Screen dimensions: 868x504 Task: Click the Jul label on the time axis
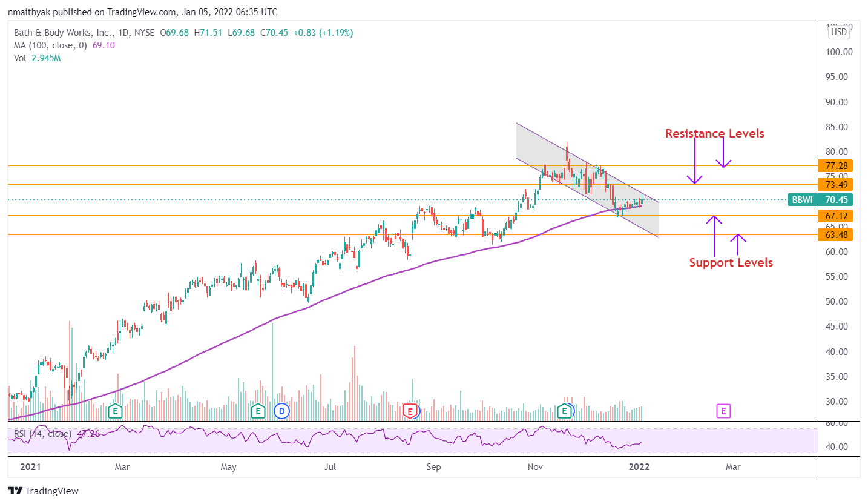coord(330,467)
